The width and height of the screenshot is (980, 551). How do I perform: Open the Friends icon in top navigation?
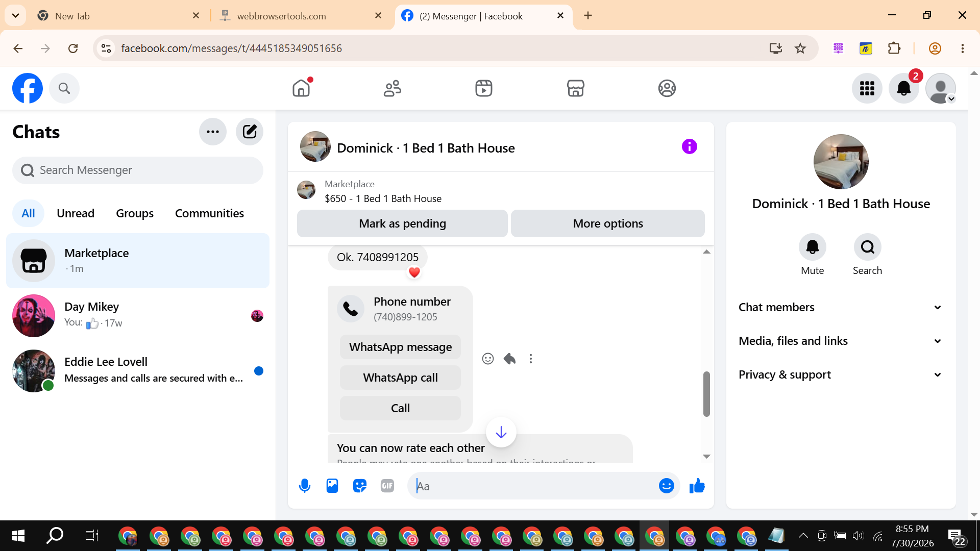coord(393,88)
